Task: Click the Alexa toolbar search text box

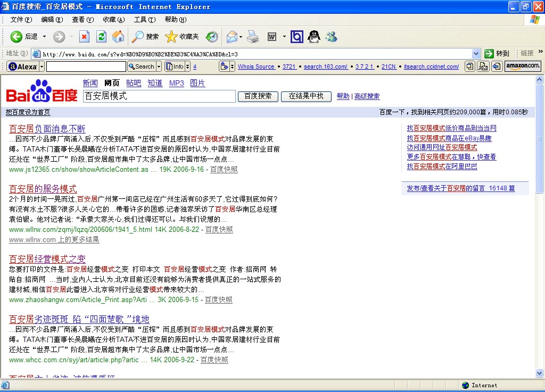Action: pos(86,66)
